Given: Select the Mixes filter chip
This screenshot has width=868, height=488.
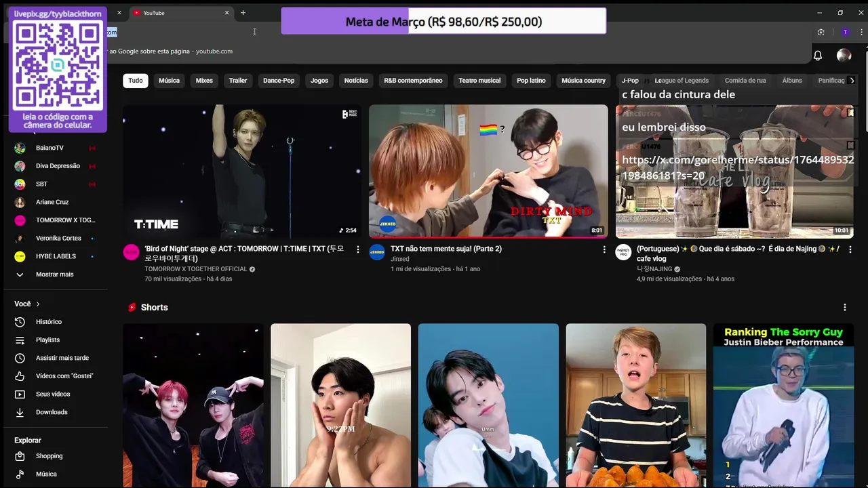Looking at the screenshot, I should coord(204,81).
